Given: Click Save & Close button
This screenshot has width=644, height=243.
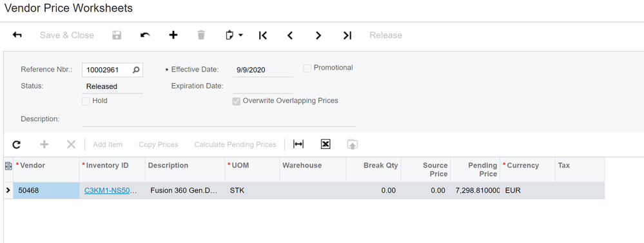Looking at the screenshot, I should click(x=67, y=35).
